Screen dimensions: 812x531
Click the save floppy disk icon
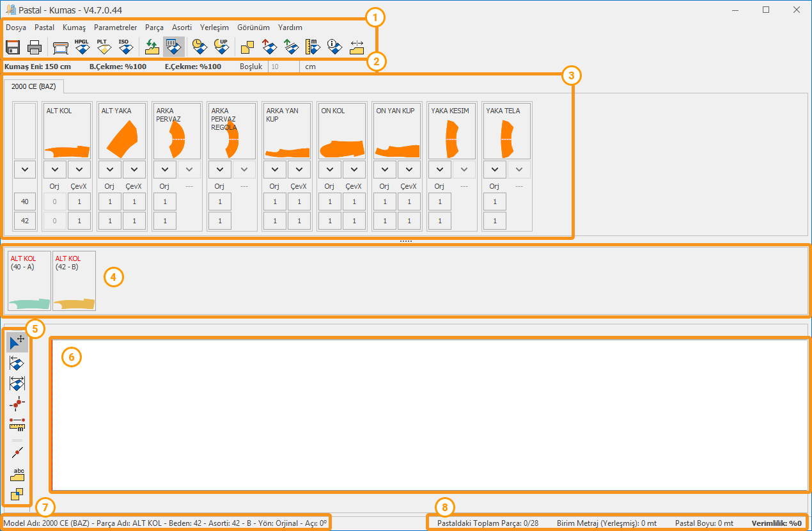click(x=13, y=47)
